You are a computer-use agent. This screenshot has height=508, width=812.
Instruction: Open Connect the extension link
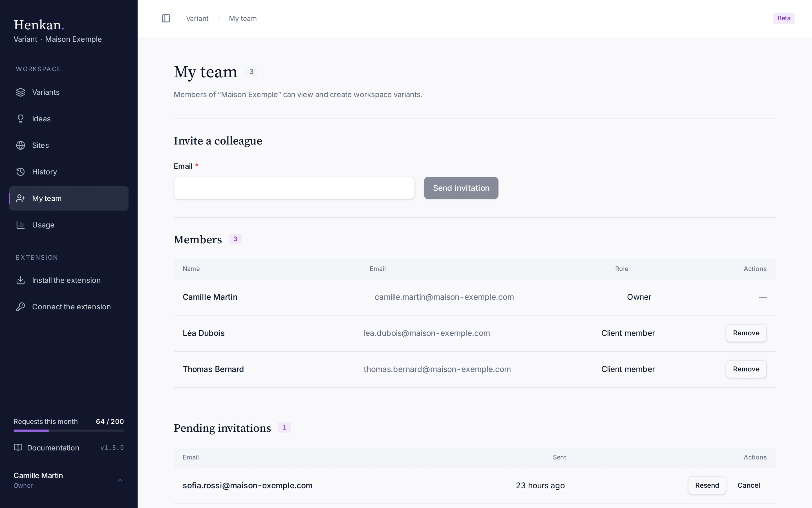tap(69, 307)
